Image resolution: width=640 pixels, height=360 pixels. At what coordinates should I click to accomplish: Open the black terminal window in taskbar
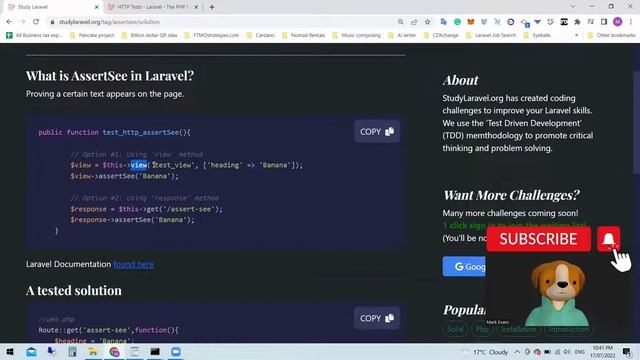pyautogui.click(x=155, y=351)
